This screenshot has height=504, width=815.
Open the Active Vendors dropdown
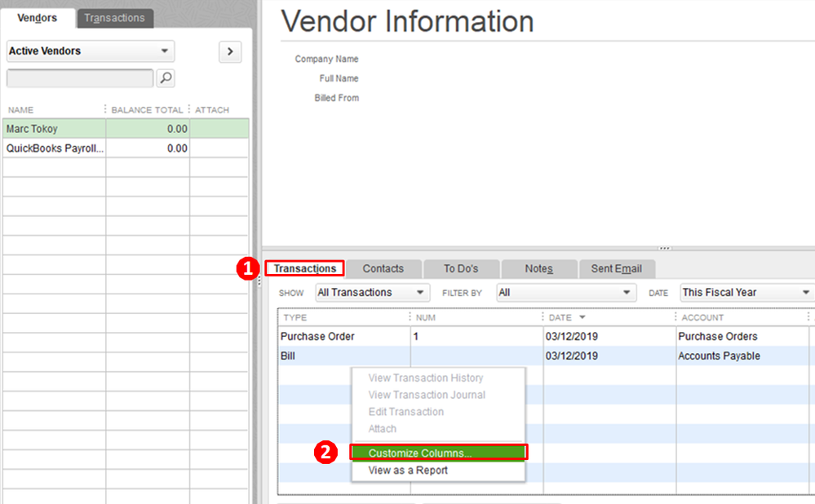91,51
